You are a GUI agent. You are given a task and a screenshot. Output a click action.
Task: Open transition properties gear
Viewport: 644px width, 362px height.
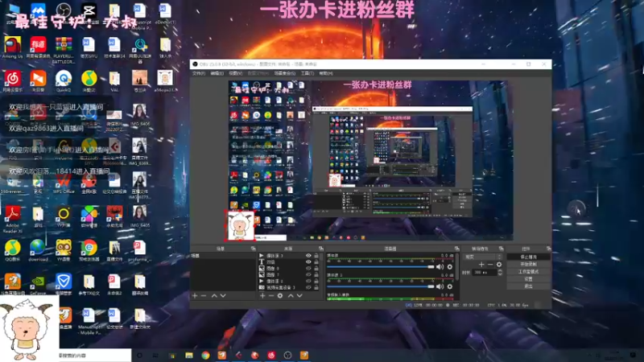[499, 265]
